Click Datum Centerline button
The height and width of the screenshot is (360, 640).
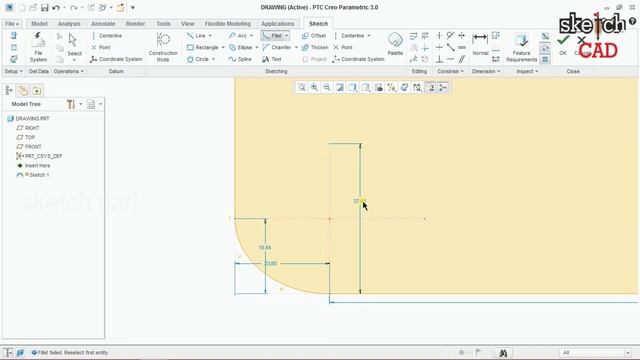[107, 36]
